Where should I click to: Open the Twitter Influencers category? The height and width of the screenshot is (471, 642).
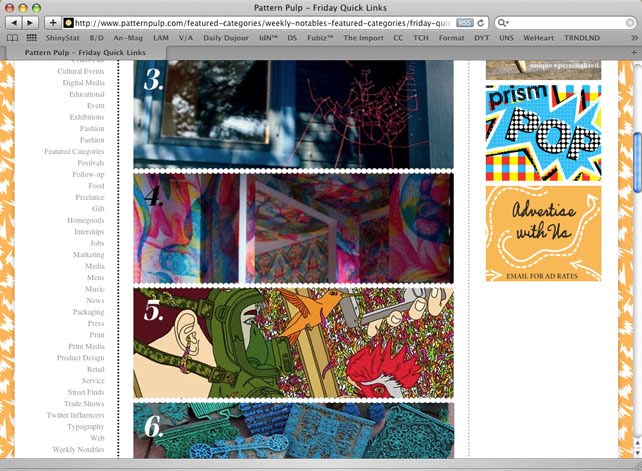pyautogui.click(x=75, y=415)
